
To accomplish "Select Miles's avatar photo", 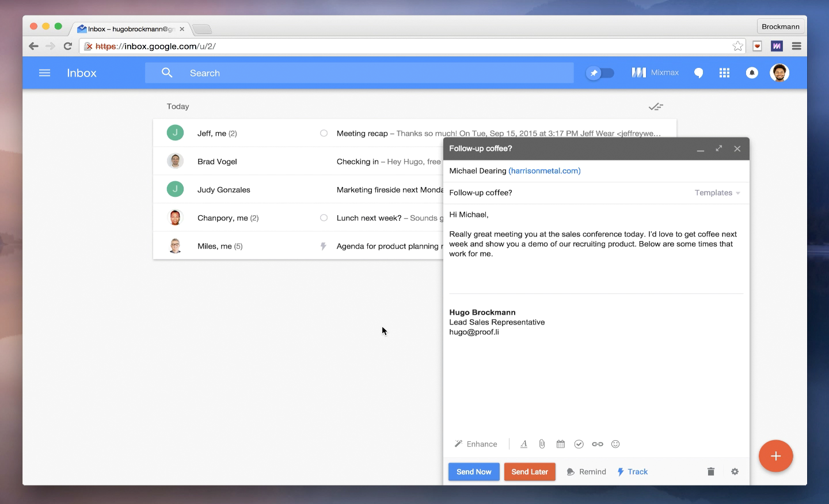I will coord(175,246).
